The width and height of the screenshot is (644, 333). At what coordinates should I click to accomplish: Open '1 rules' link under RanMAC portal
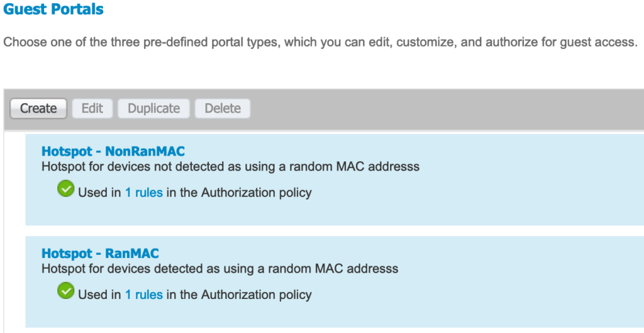(x=144, y=295)
